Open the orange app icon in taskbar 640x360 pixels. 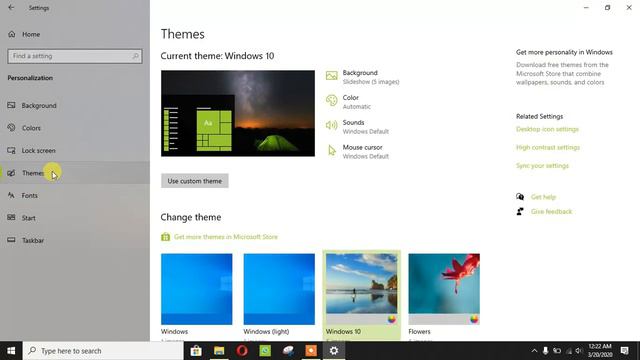311,351
